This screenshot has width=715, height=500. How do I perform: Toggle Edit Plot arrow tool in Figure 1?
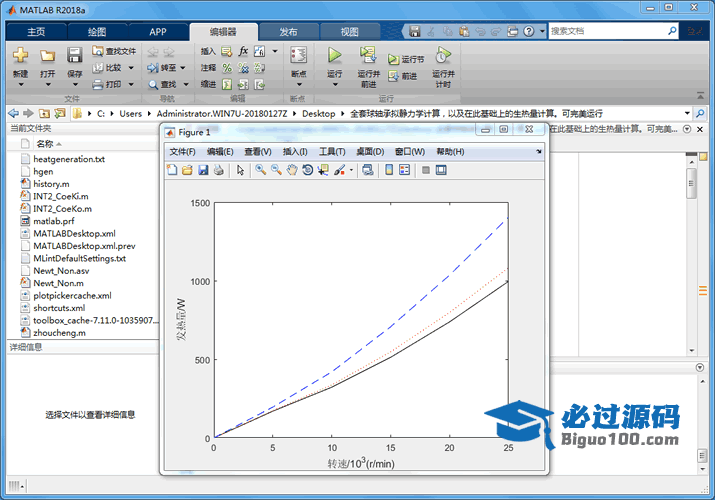click(x=240, y=170)
